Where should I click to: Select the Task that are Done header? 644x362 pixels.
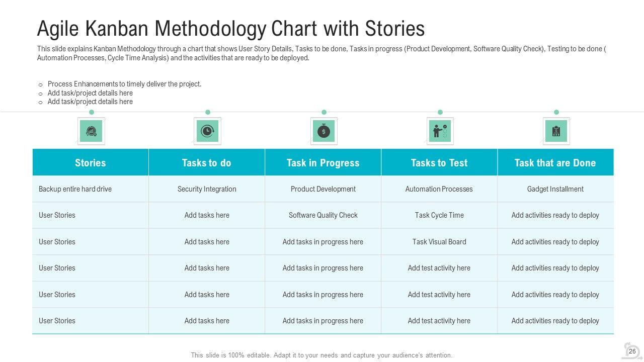pyautogui.click(x=555, y=163)
